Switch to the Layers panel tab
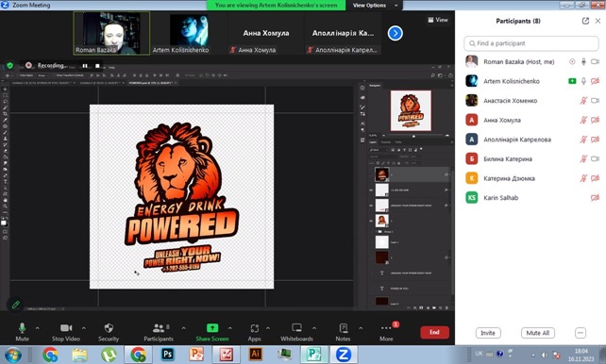606x364 pixels. 374,142
